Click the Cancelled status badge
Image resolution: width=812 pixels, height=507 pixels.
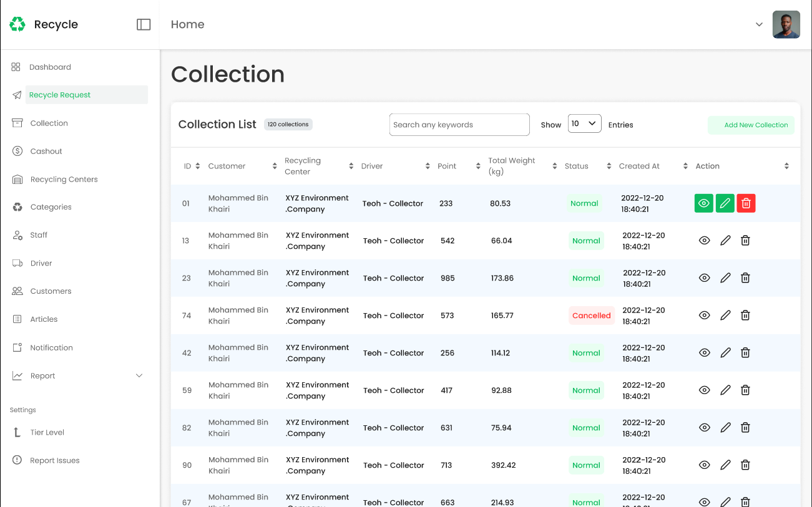[x=591, y=316]
